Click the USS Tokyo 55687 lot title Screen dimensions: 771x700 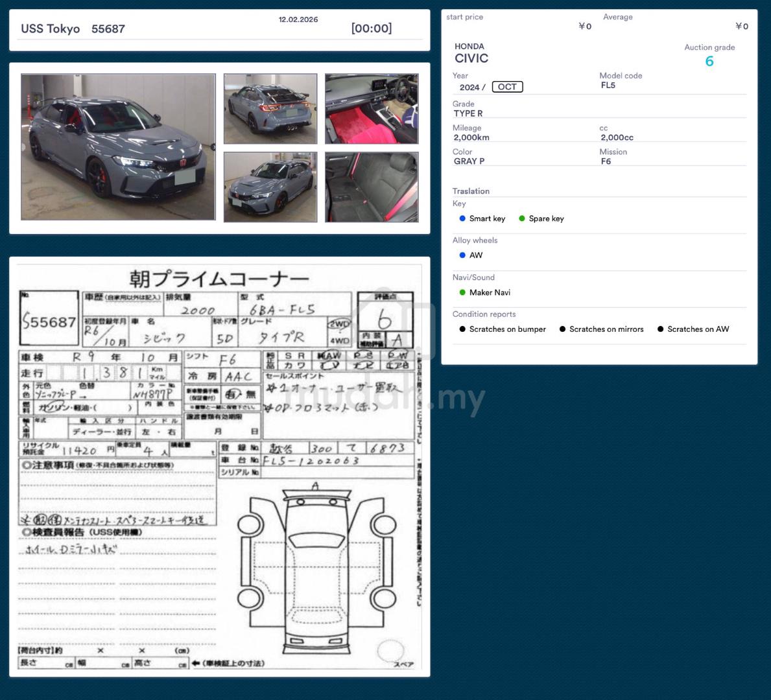(x=73, y=29)
